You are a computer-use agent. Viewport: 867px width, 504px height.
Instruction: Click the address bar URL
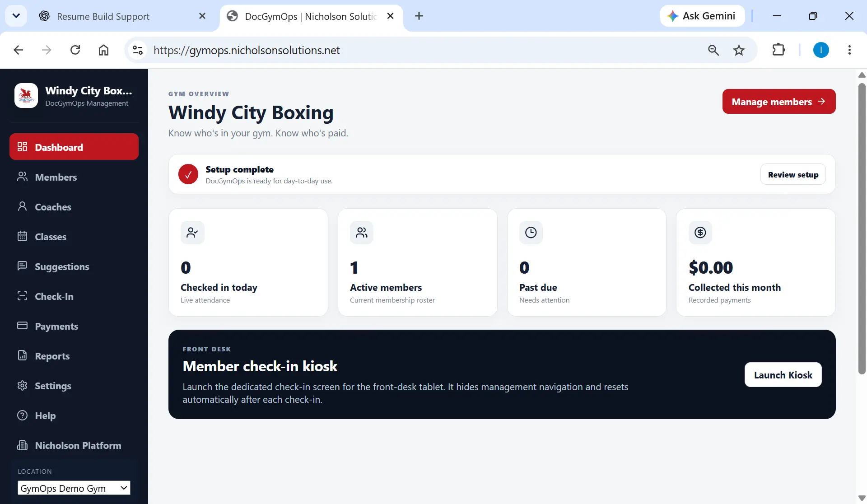[x=247, y=50]
